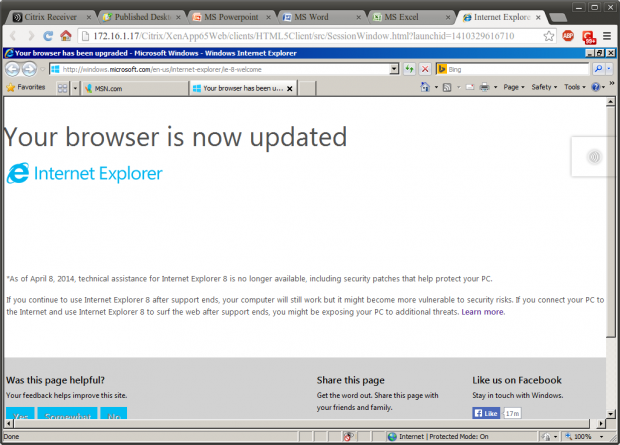
Task: Bookmark page with the star icon
Action: [548, 36]
